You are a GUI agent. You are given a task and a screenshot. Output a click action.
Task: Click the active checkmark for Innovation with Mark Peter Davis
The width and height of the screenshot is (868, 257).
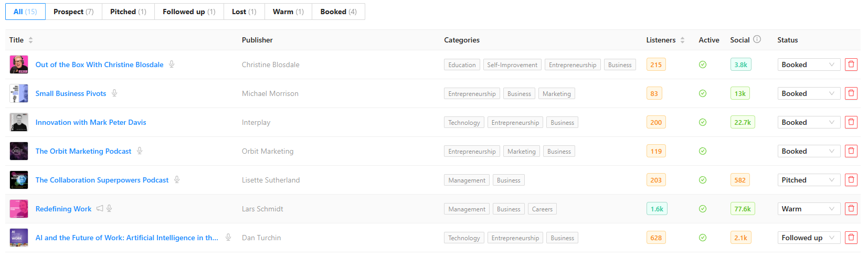(703, 122)
